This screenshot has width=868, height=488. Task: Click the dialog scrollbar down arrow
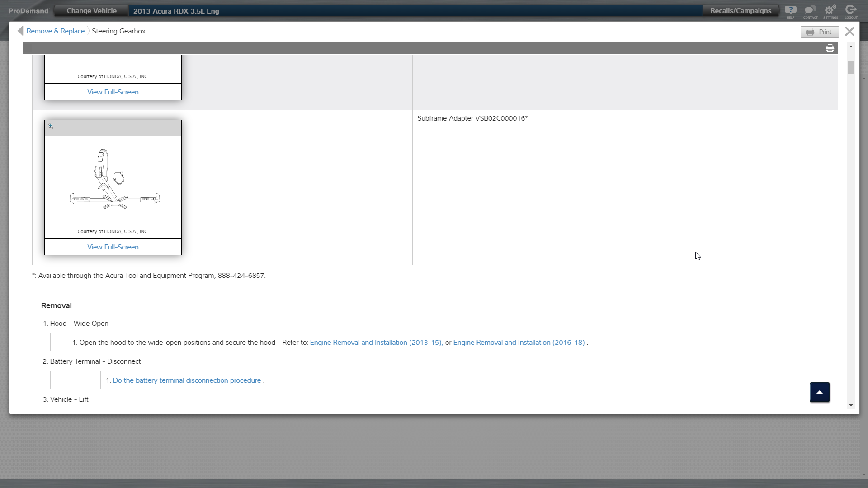pyautogui.click(x=851, y=405)
